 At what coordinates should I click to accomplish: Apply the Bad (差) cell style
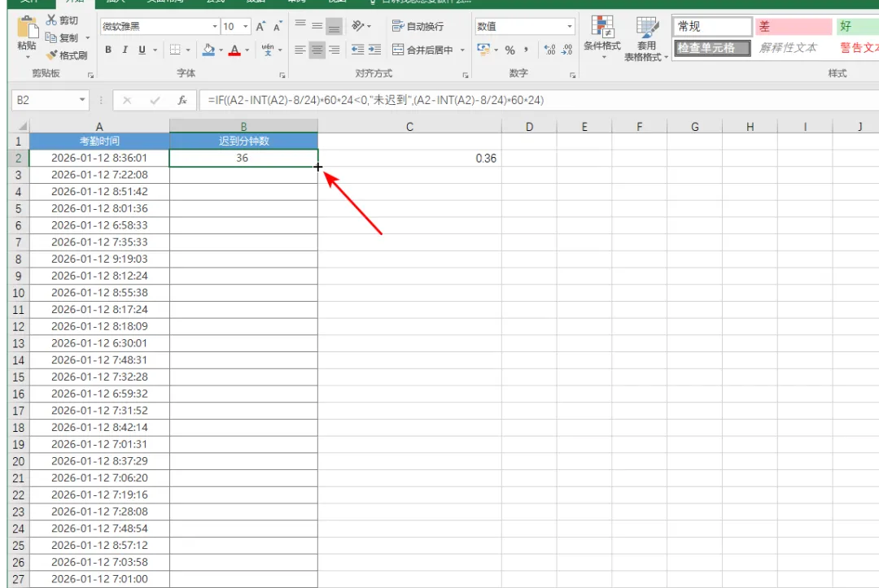(794, 26)
